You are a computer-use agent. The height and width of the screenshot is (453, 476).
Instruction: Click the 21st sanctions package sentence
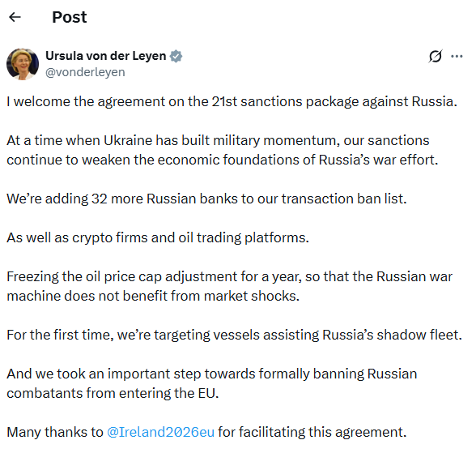coord(232,101)
